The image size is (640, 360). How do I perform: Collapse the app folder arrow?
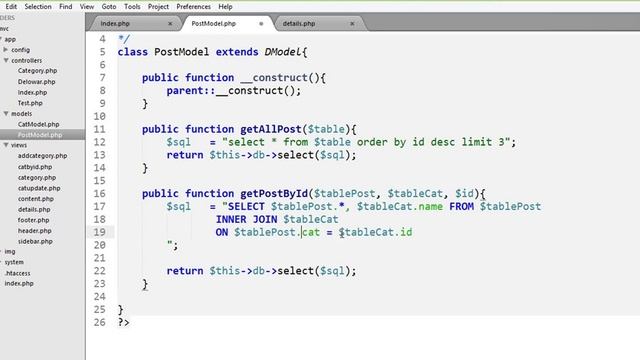click(1, 39)
